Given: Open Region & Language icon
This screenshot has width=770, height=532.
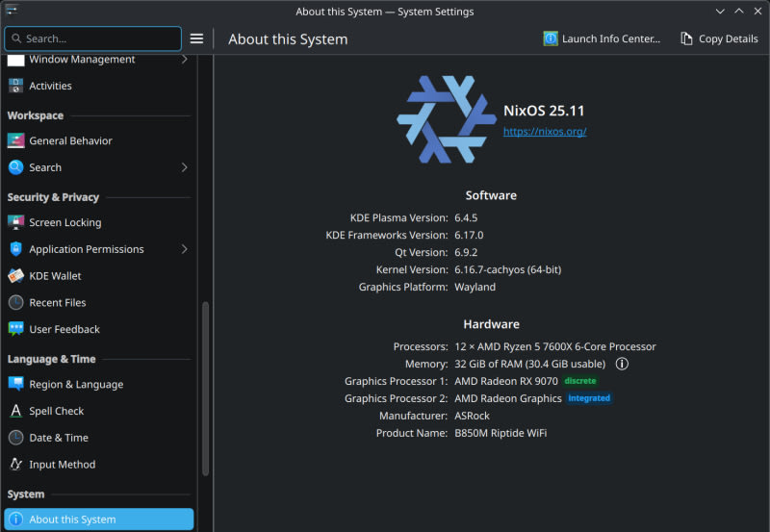Looking at the screenshot, I should 15,384.
